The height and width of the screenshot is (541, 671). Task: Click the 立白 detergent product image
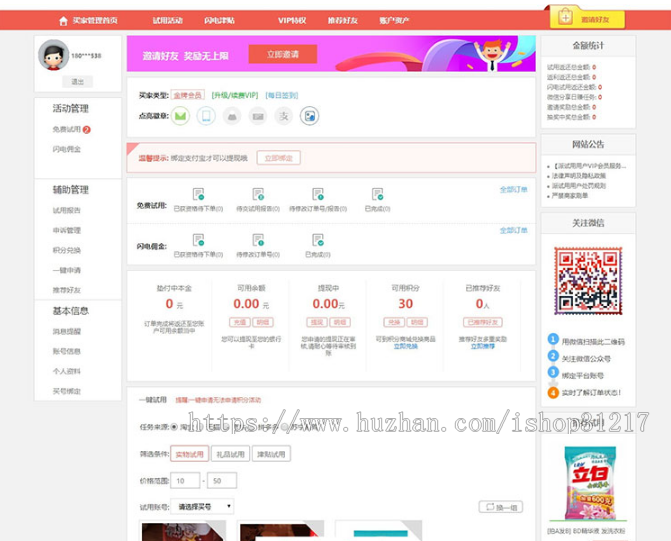591,483
